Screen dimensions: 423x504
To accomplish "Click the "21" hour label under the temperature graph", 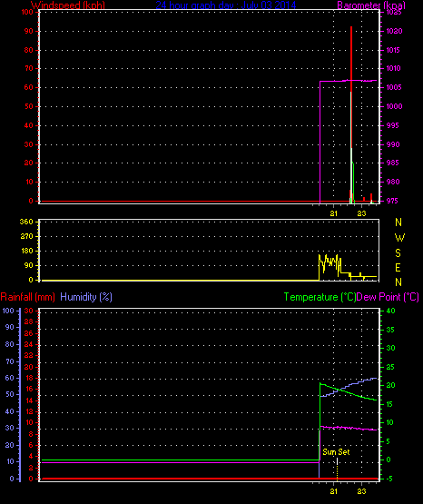I will pos(334,491).
